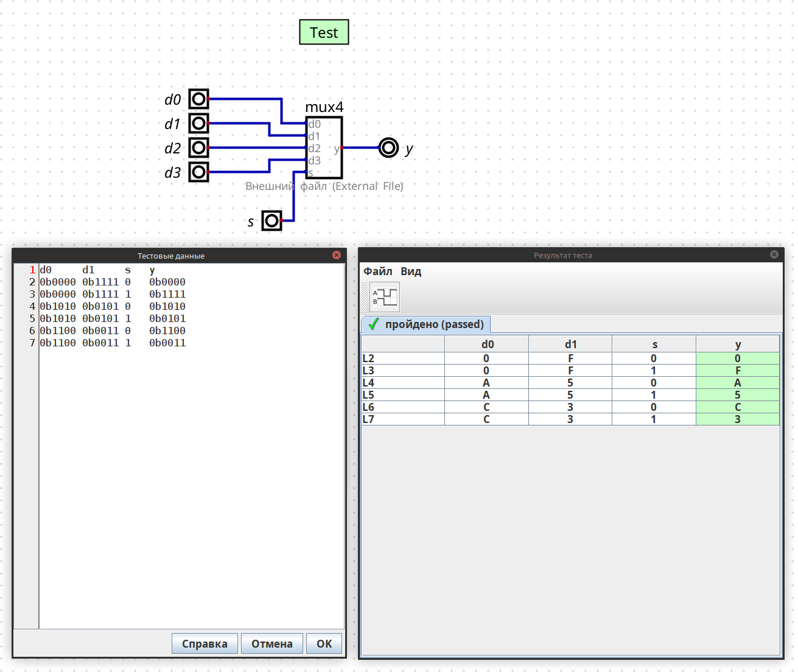Toggle the d3 input pin
The width and height of the screenshot is (798, 672).
(x=198, y=172)
